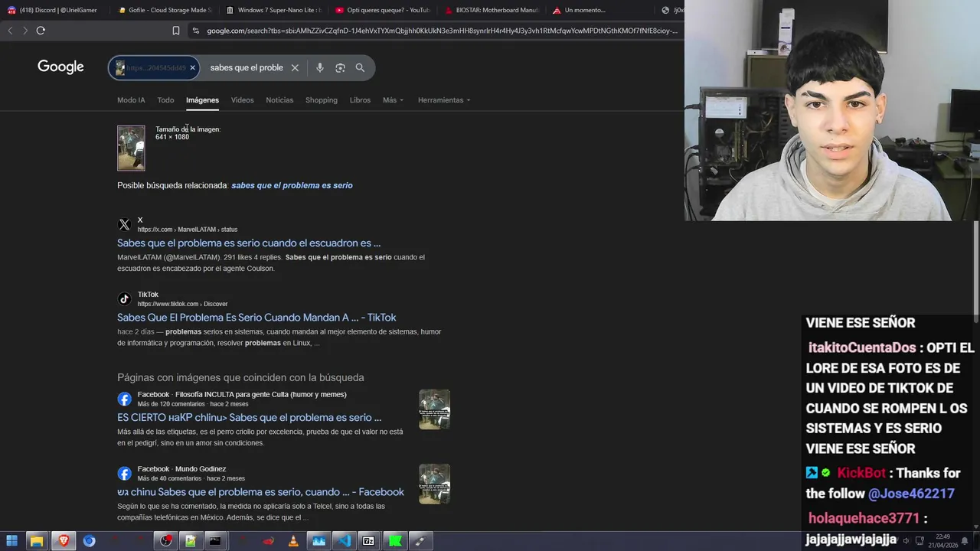Open VLC media player from the taskbar
Viewport: 980px width, 551px height.
click(293, 541)
